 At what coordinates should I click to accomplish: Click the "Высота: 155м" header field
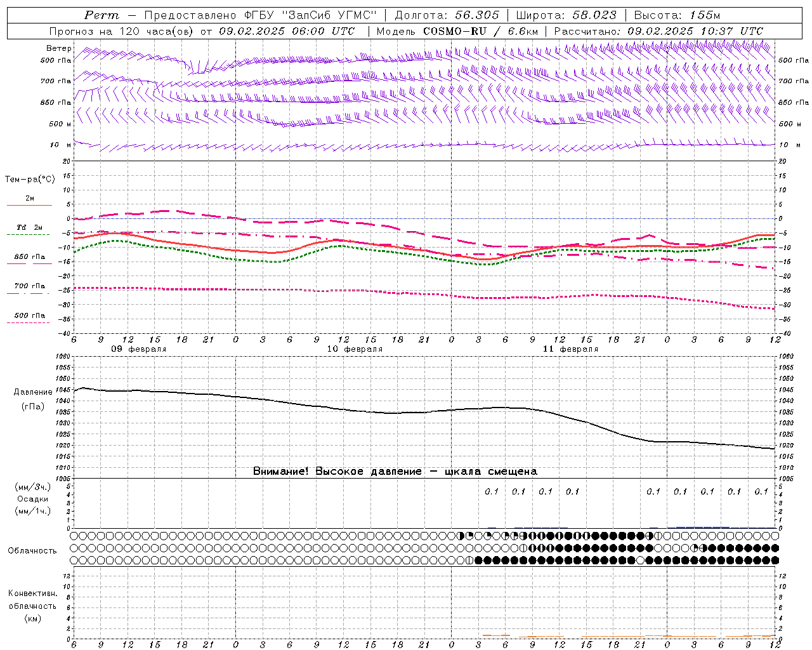tap(678, 15)
